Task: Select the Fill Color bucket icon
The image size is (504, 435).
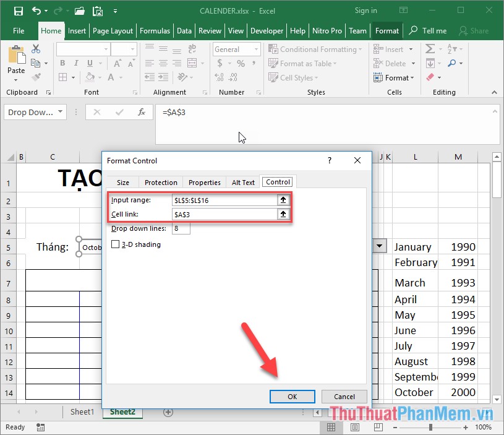Action: 90,77
